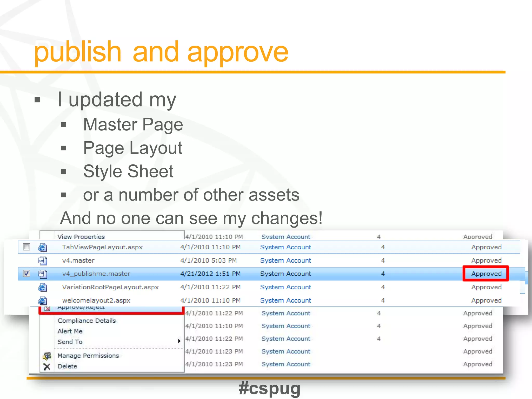Check the TabViewPageLayout.aspx row checkbox
The image size is (532, 399).
[26, 247]
